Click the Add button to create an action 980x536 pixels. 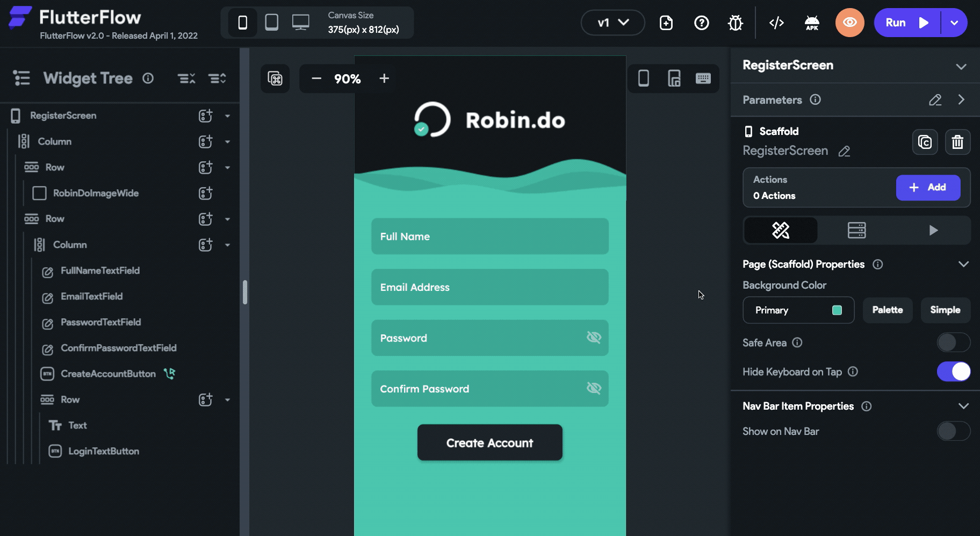pyautogui.click(x=928, y=187)
